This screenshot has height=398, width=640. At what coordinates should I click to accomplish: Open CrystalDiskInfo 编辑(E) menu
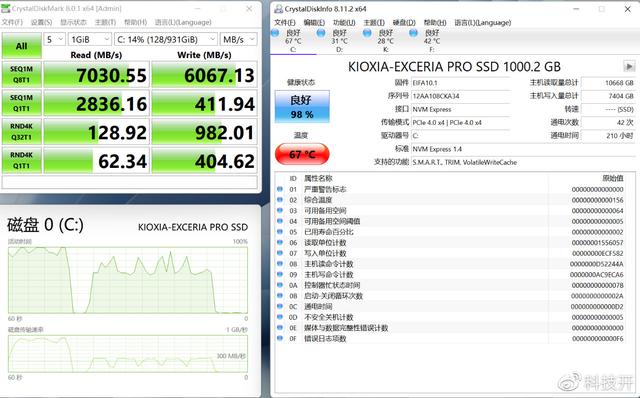pyautogui.click(x=314, y=22)
